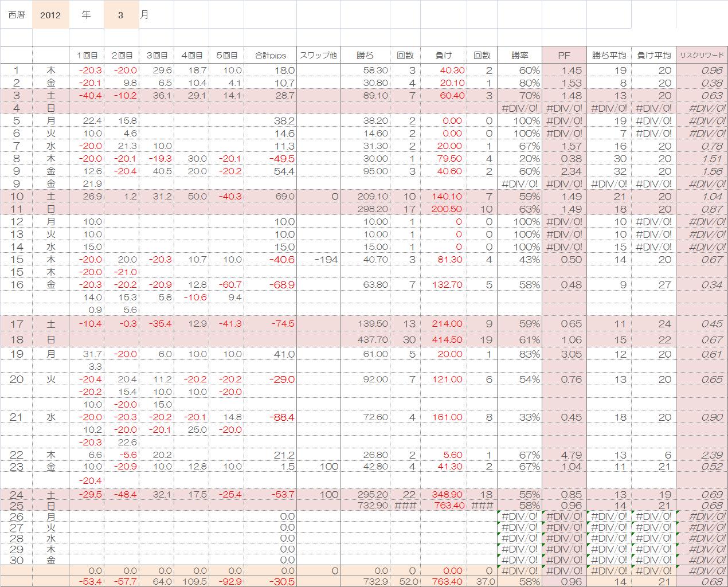Select the スワップ他 column header
Image resolution: width=728 pixels, height=587 pixels.
318,56
